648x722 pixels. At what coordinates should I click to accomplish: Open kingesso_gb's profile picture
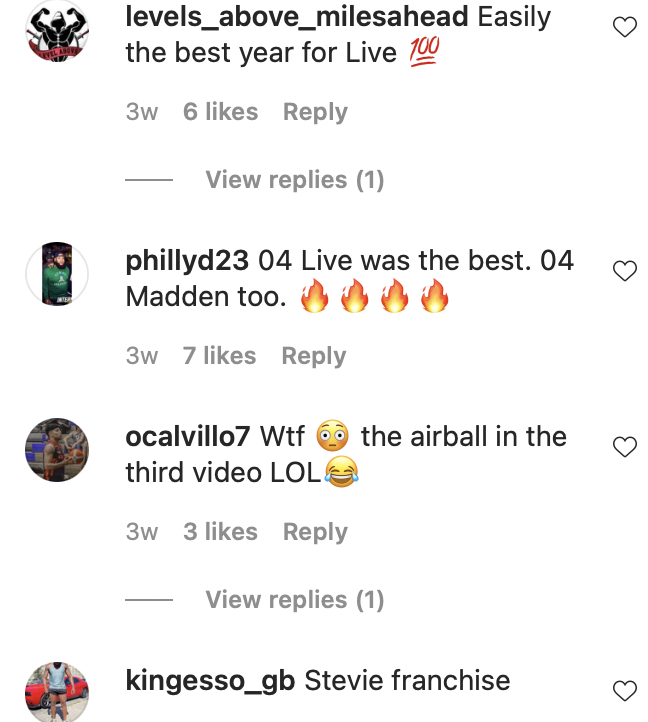pos(57,692)
